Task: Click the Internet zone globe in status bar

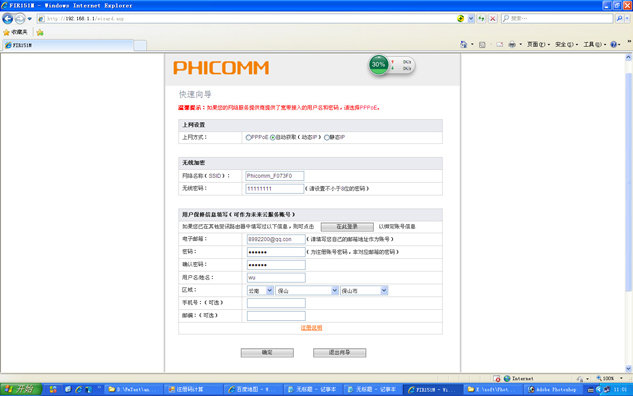Action: [507, 379]
